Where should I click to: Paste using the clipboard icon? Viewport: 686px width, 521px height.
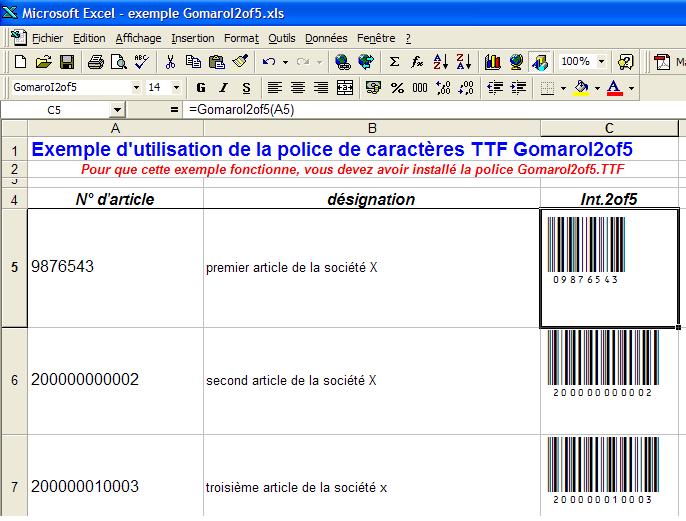(x=217, y=62)
